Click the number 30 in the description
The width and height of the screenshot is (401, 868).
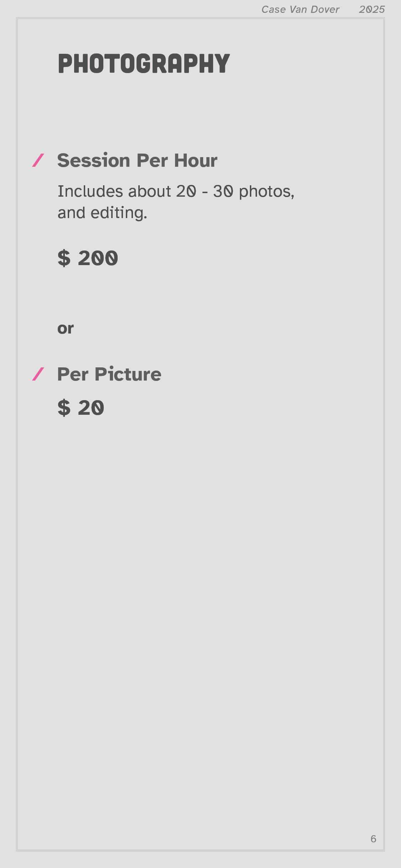pos(223,191)
